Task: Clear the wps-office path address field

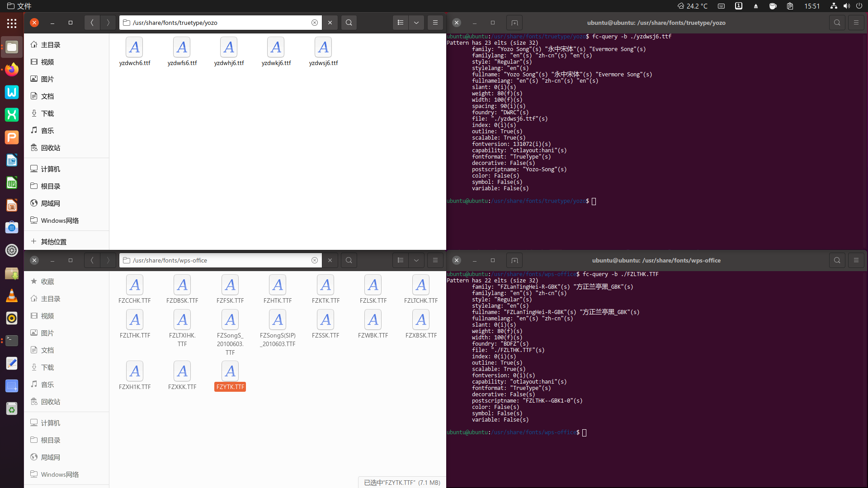Action: tap(315, 260)
